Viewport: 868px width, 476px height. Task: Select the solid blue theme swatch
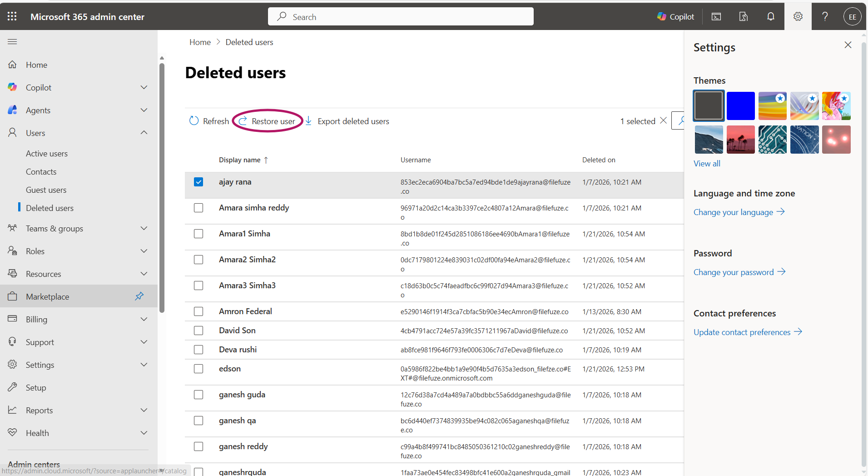coord(740,105)
